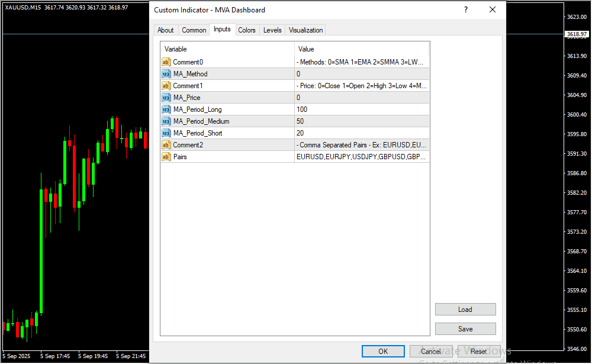
Task: Select the MA_Period_Long variable name
Action: coord(198,109)
